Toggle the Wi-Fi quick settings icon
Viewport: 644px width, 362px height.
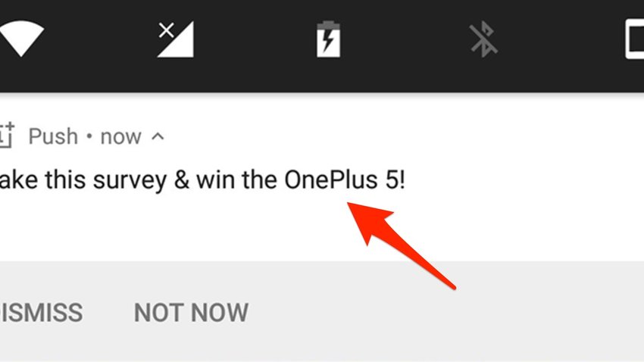[x=20, y=39]
